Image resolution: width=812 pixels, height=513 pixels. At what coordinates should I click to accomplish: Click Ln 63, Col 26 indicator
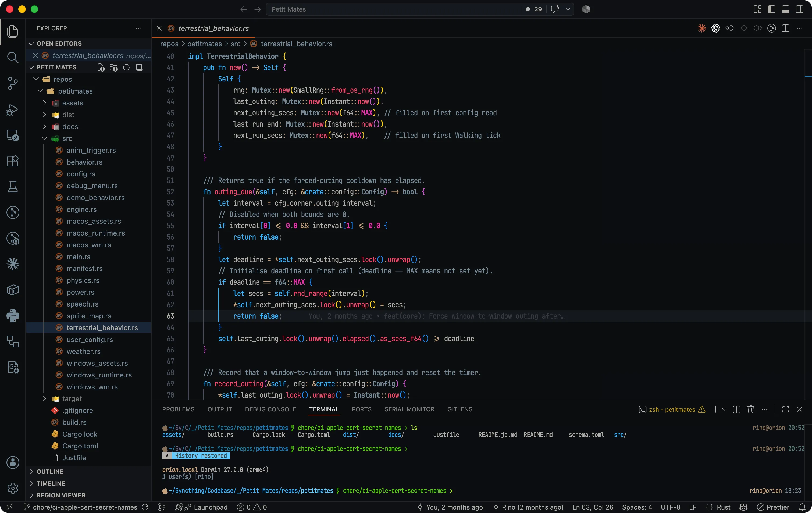(593, 507)
